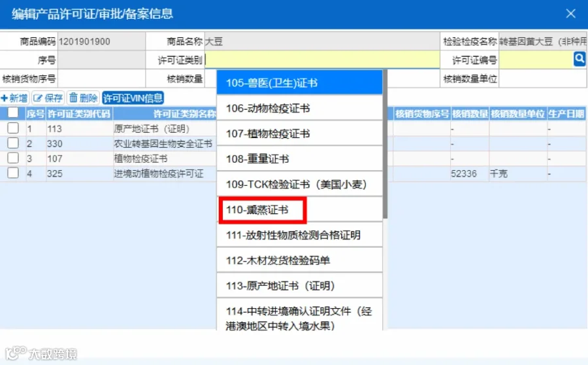The height and width of the screenshot is (365, 588).
Task: Click the 删除 delete button
Action: tap(84, 98)
